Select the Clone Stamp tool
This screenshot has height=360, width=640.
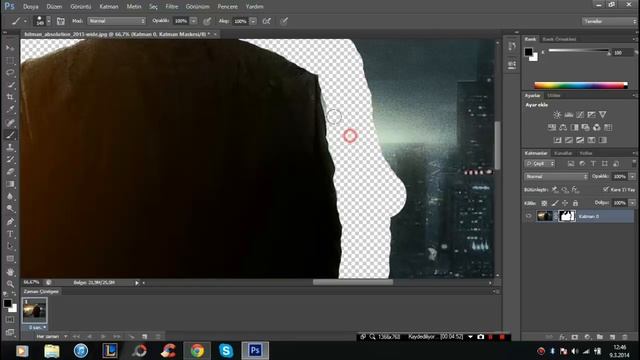(x=10, y=147)
